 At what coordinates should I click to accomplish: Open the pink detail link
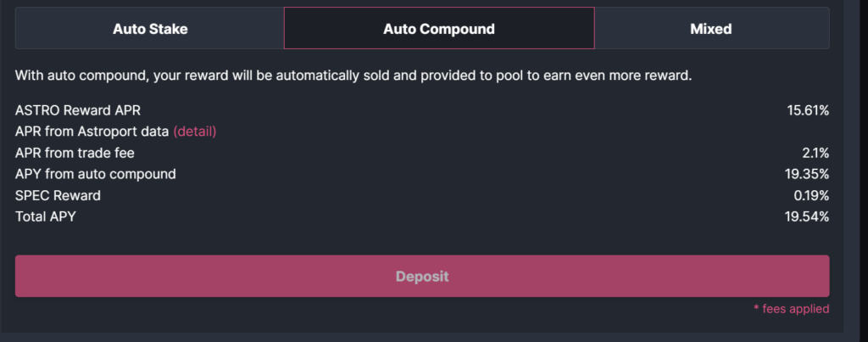195,132
